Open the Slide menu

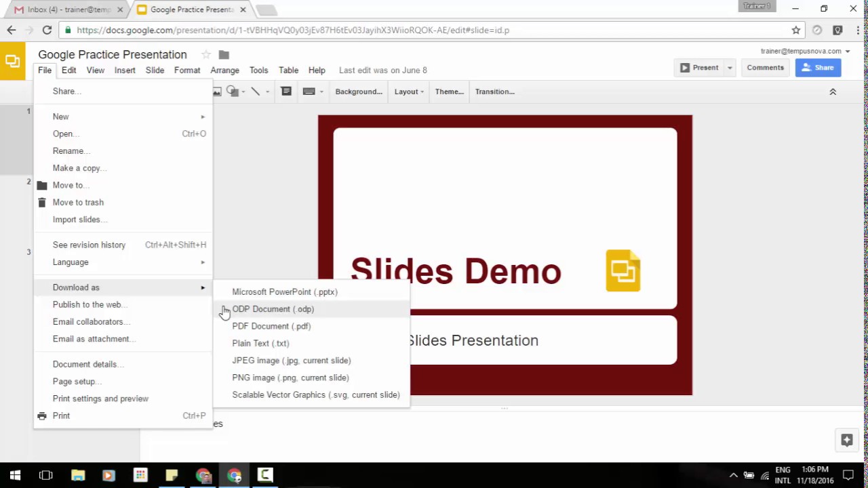click(x=155, y=70)
